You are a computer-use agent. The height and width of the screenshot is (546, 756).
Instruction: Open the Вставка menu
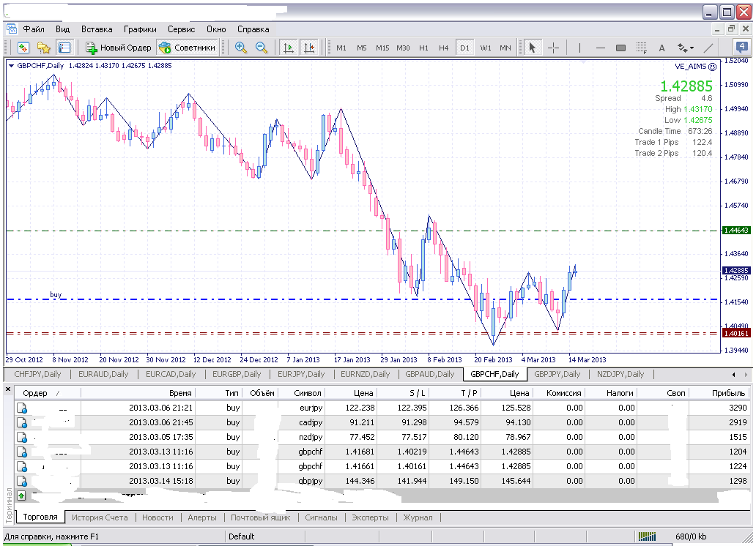coord(97,29)
